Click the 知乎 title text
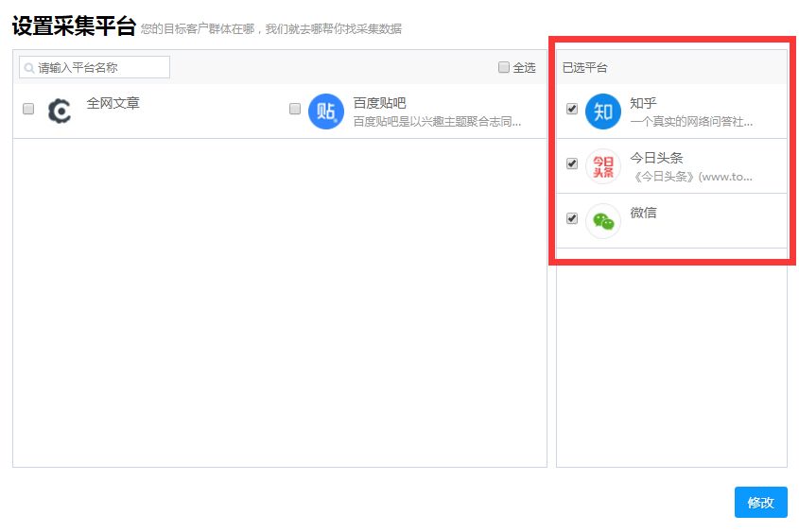The height and width of the screenshot is (532, 799). [x=643, y=103]
